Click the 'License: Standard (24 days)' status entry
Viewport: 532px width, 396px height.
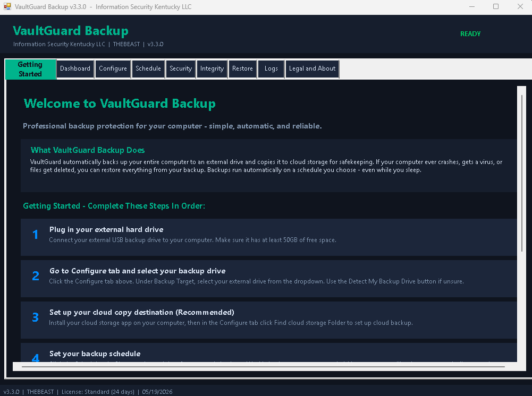click(98, 392)
